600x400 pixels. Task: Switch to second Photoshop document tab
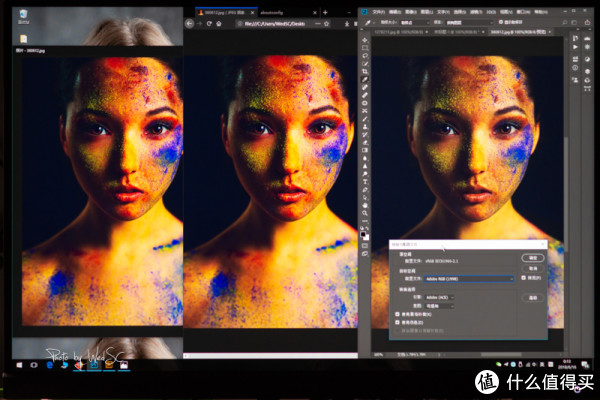pos(458,32)
